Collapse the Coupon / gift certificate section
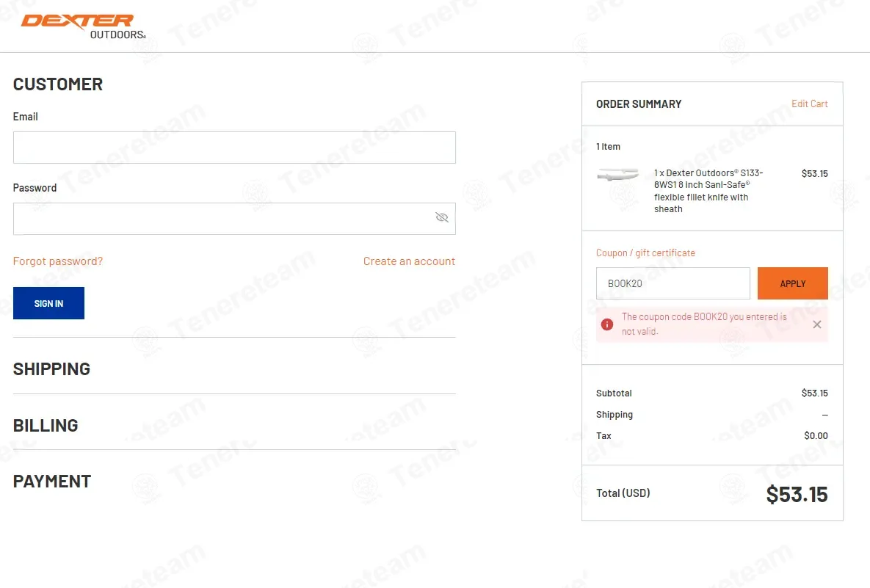The width and height of the screenshot is (870, 588). pyautogui.click(x=645, y=253)
